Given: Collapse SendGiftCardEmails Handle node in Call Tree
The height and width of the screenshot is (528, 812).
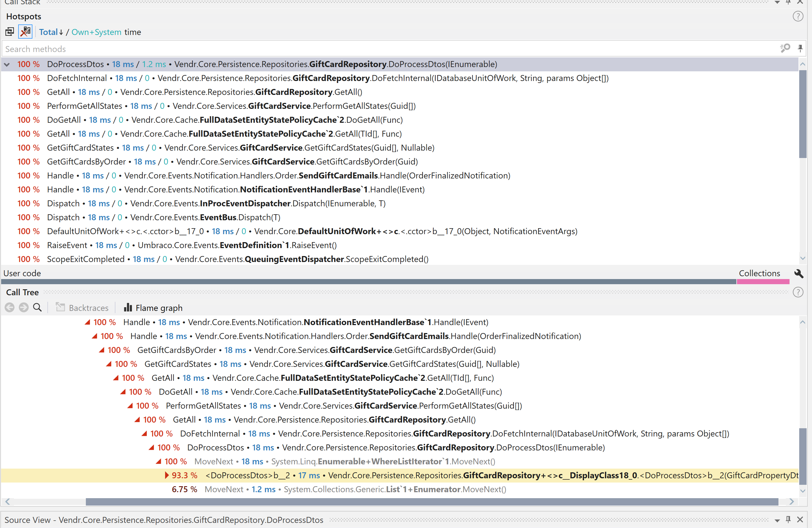Looking at the screenshot, I should (x=94, y=336).
